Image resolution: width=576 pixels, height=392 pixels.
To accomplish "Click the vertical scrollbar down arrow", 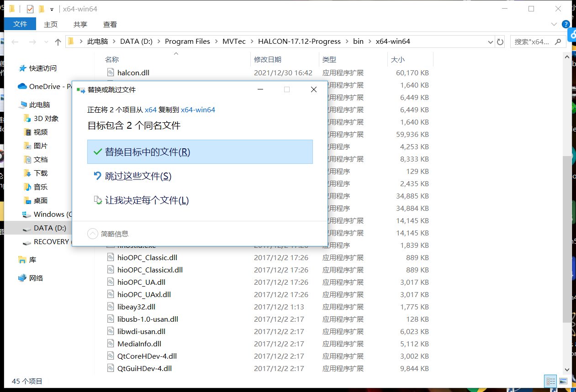I will (x=567, y=370).
